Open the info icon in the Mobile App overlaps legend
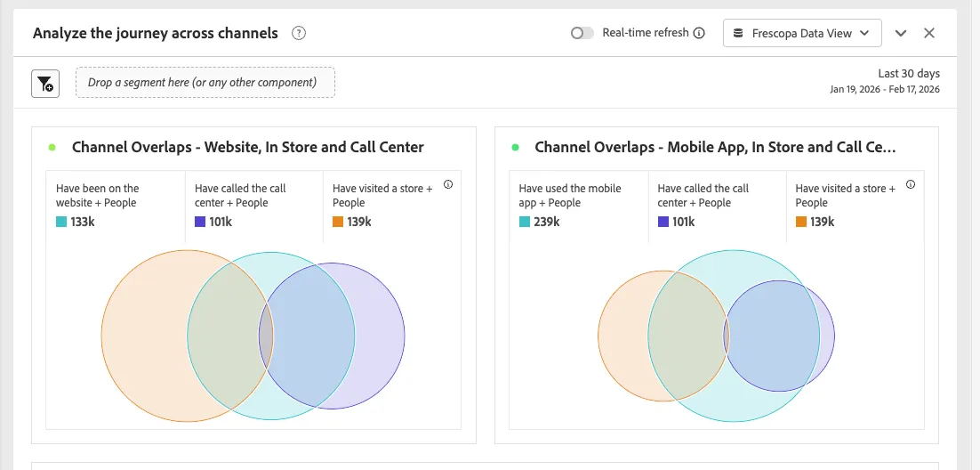The width and height of the screenshot is (980, 470). (x=911, y=184)
